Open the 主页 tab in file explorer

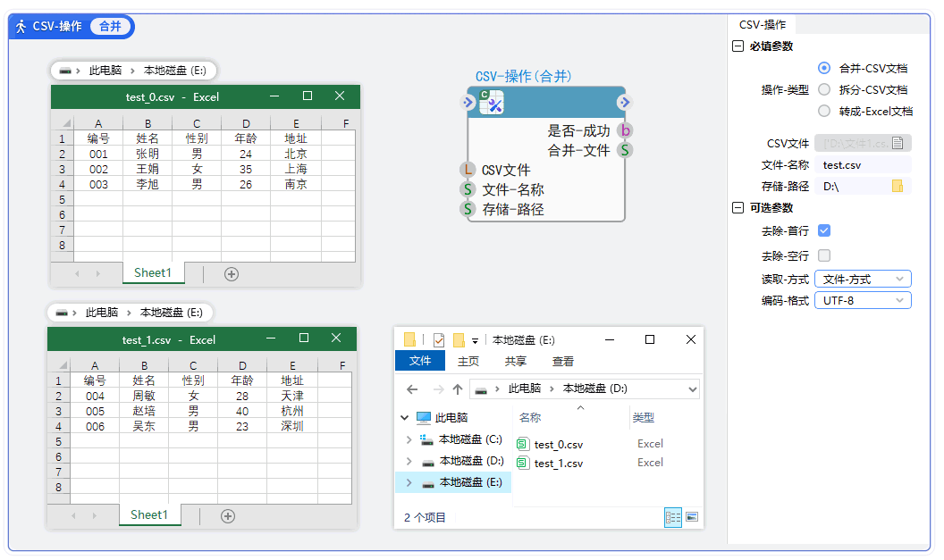pyautogui.click(x=468, y=362)
